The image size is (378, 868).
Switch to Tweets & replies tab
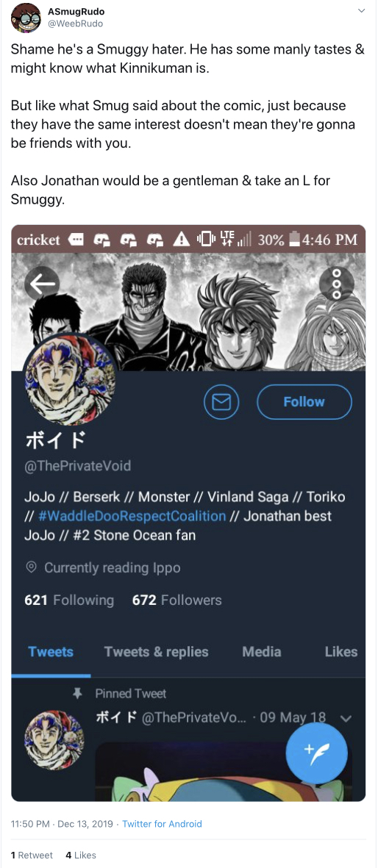(x=157, y=652)
